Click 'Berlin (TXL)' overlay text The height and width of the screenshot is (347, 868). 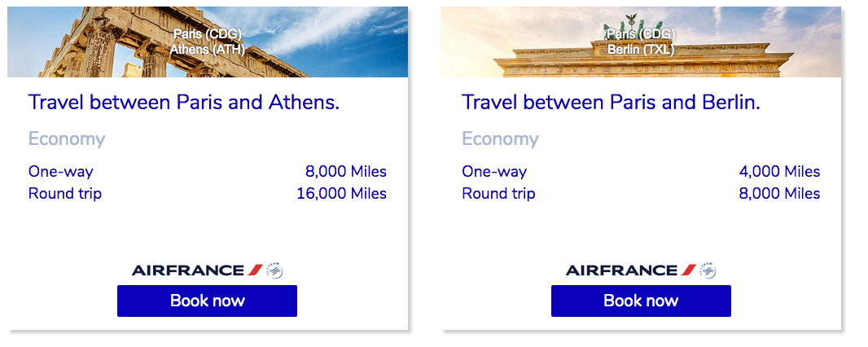pyautogui.click(x=641, y=49)
